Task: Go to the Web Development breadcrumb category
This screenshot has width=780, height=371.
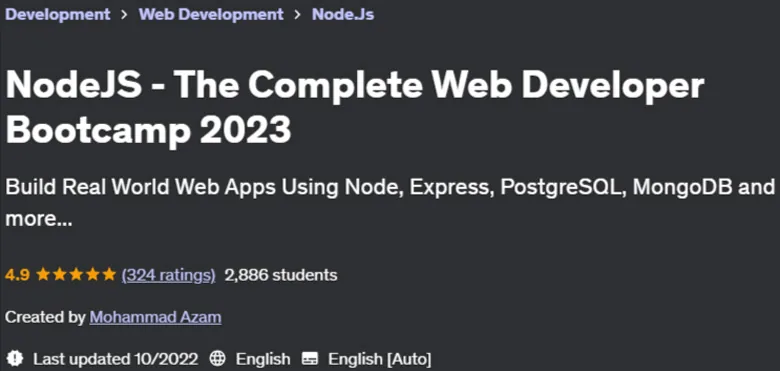Action: (211, 14)
